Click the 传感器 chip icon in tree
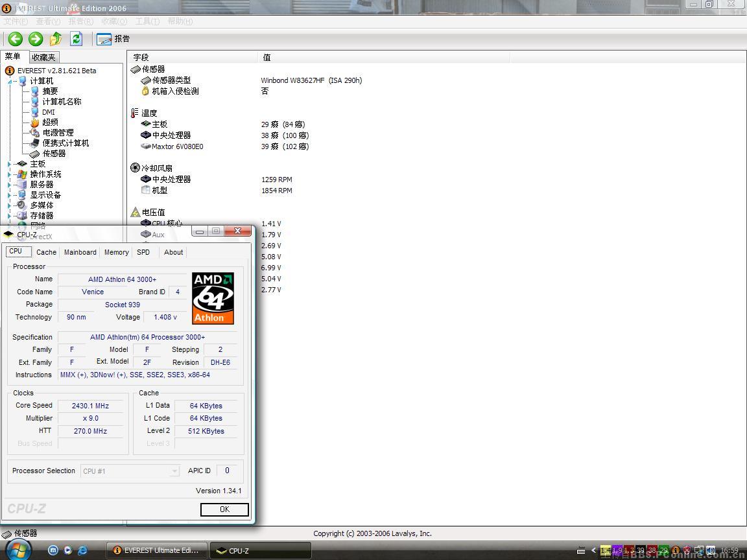This screenshot has width=747, height=560. point(35,154)
